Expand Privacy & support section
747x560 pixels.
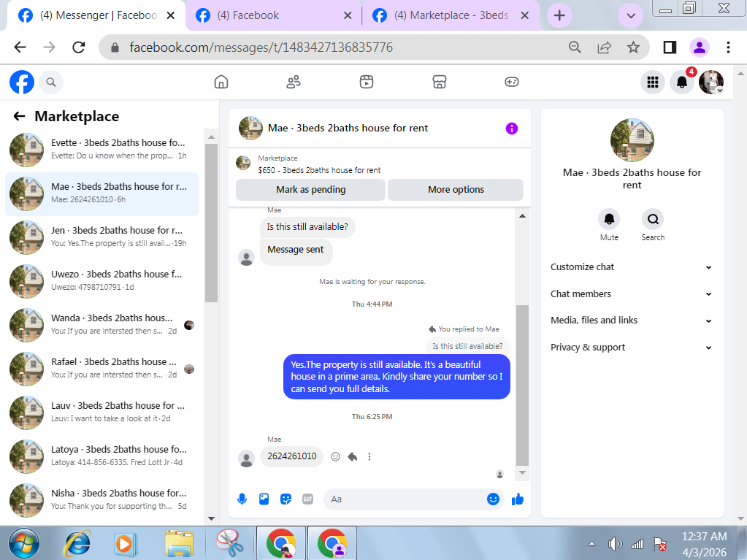tap(632, 347)
